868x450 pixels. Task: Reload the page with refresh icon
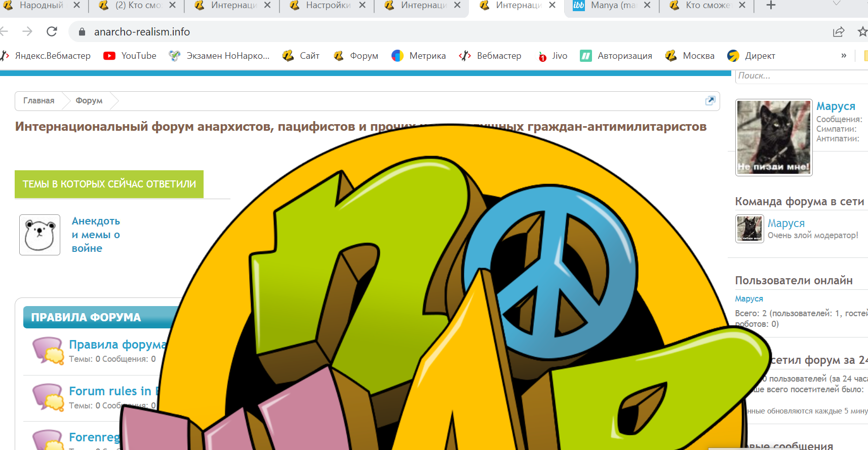click(x=52, y=31)
